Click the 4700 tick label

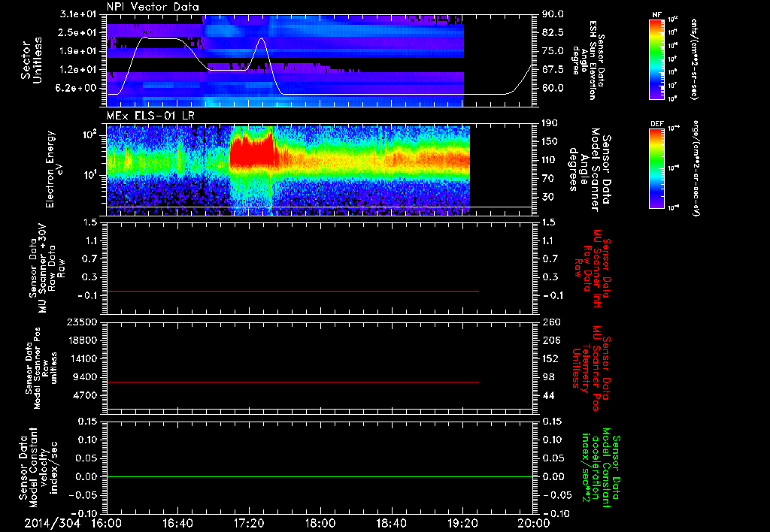point(86,395)
